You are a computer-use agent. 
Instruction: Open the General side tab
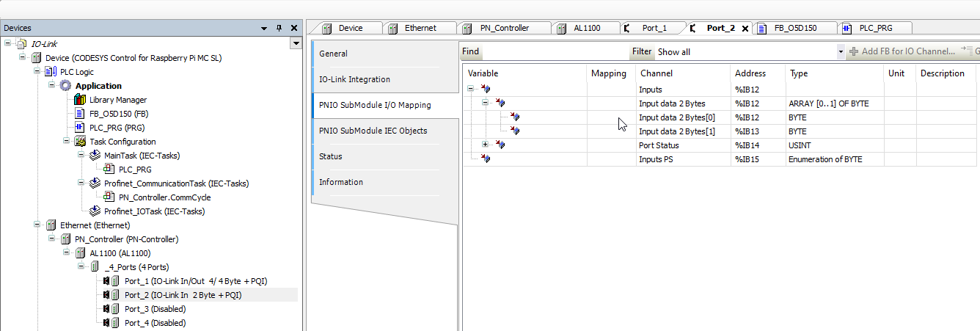(384, 54)
